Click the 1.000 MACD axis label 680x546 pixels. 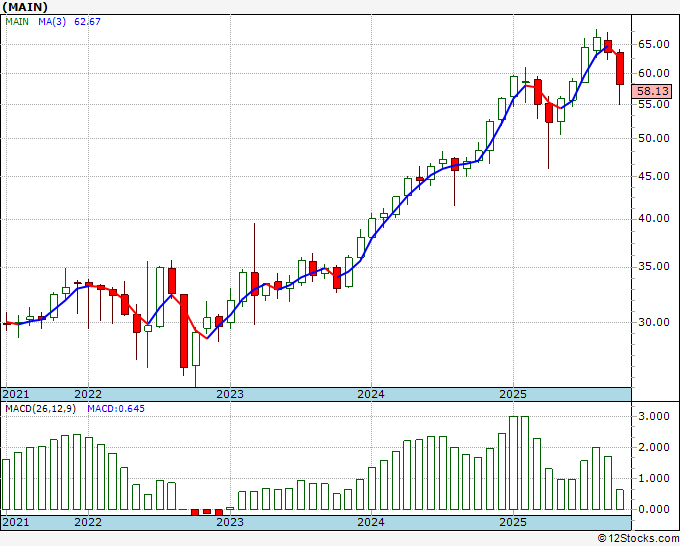[654, 478]
